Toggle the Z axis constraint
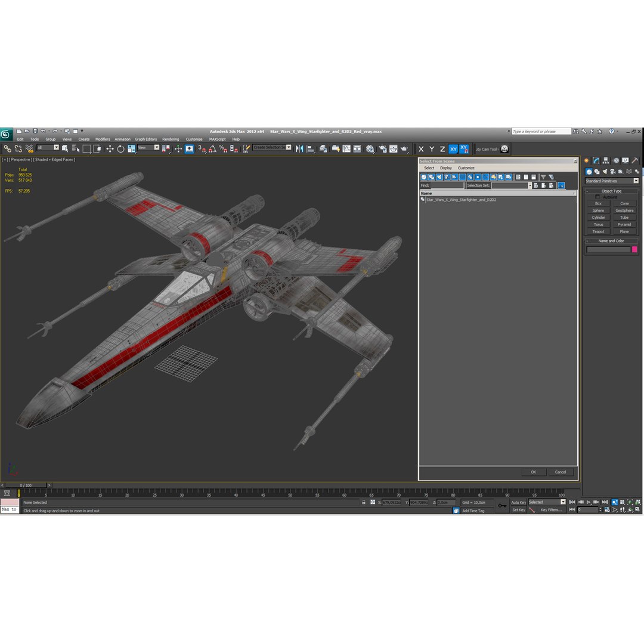The width and height of the screenshot is (644, 644). tap(442, 149)
